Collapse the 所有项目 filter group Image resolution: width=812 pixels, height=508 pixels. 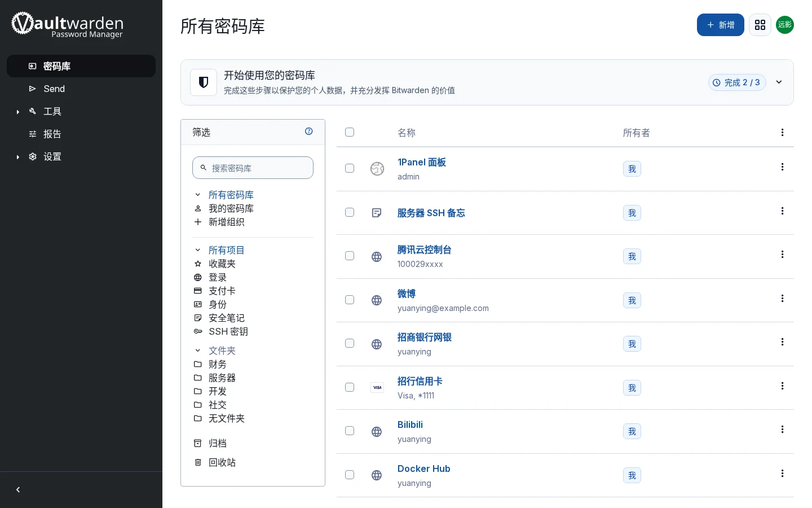198,250
